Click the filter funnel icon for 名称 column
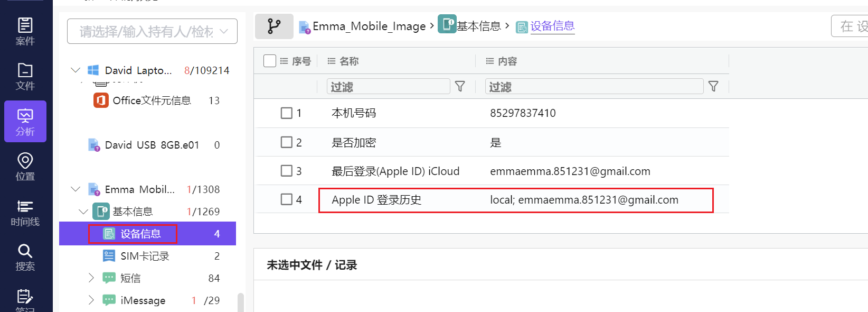Screen dimensions: 868x312 pos(460,86)
